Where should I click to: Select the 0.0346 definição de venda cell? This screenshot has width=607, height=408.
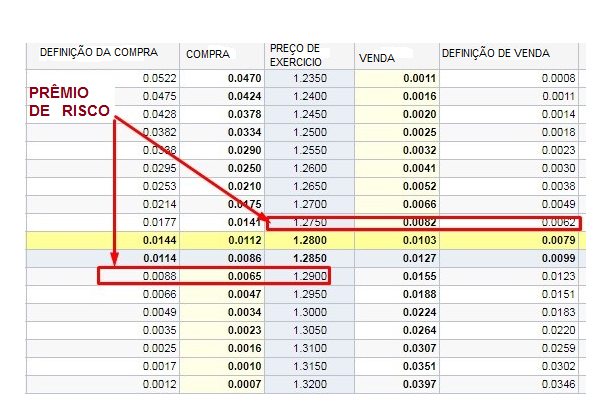tap(558, 384)
